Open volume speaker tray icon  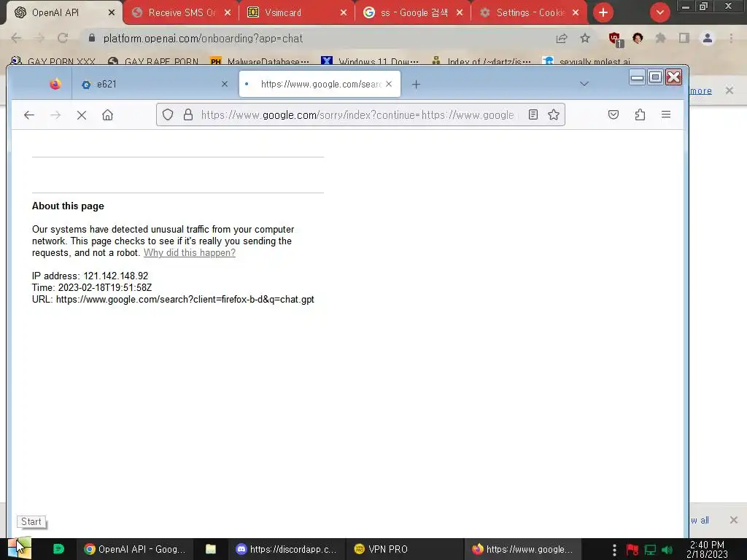point(667,550)
